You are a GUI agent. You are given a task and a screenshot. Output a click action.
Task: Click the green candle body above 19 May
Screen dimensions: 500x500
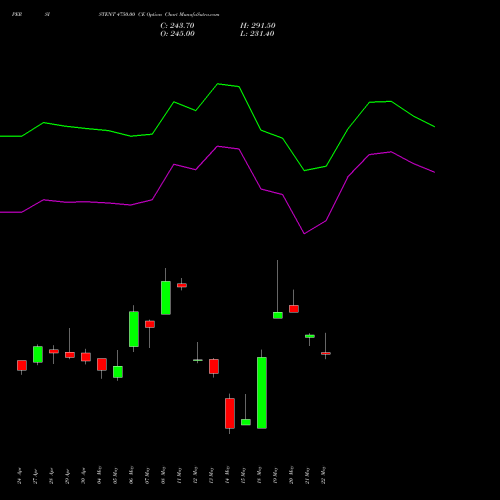click(x=278, y=315)
